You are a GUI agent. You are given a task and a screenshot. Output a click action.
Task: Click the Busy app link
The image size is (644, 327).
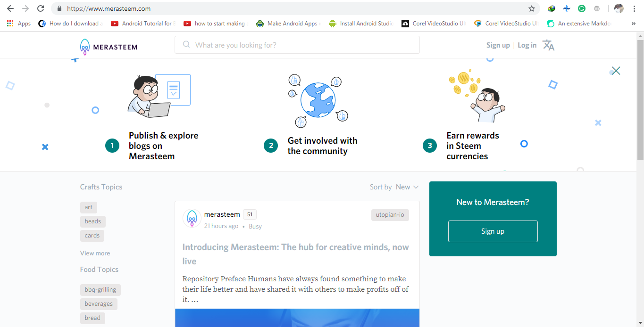(x=255, y=226)
